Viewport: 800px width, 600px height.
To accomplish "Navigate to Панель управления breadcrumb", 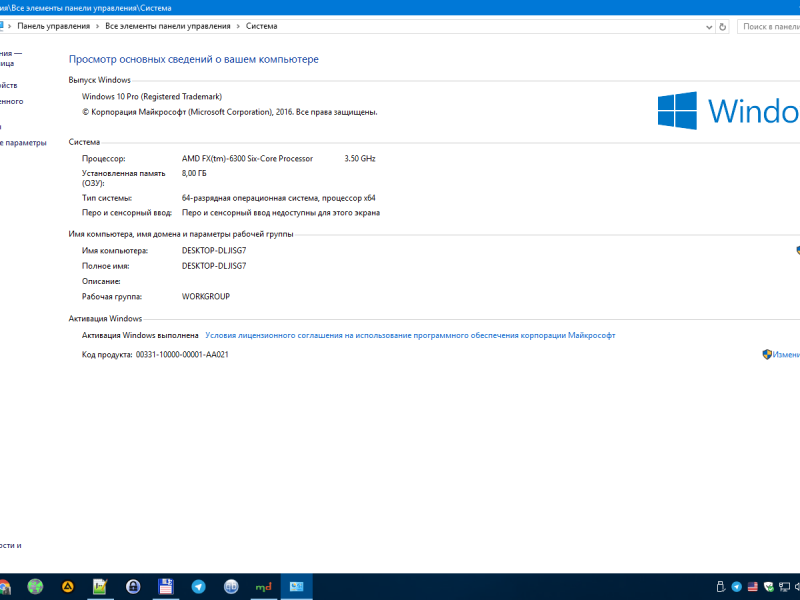I will click(x=54, y=26).
